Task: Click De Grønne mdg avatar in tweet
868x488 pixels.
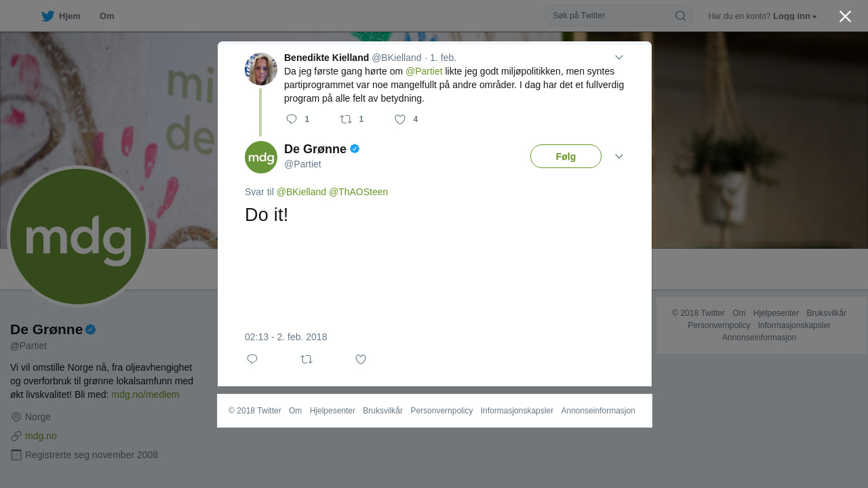Action: [261, 157]
